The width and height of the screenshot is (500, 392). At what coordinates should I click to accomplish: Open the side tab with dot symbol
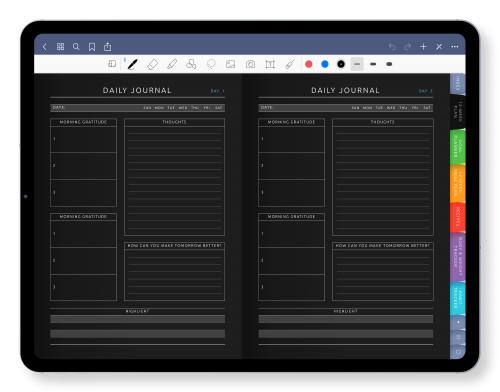(x=458, y=322)
